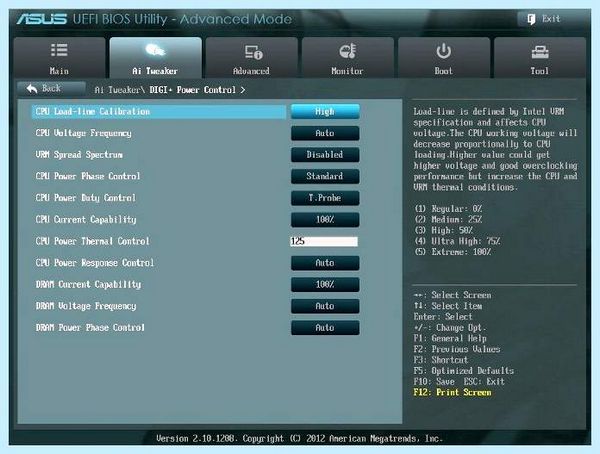Image resolution: width=600 pixels, height=454 pixels.
Task: Click the F5: Optimized Defaults hint
Action: [x=463, y=371]
